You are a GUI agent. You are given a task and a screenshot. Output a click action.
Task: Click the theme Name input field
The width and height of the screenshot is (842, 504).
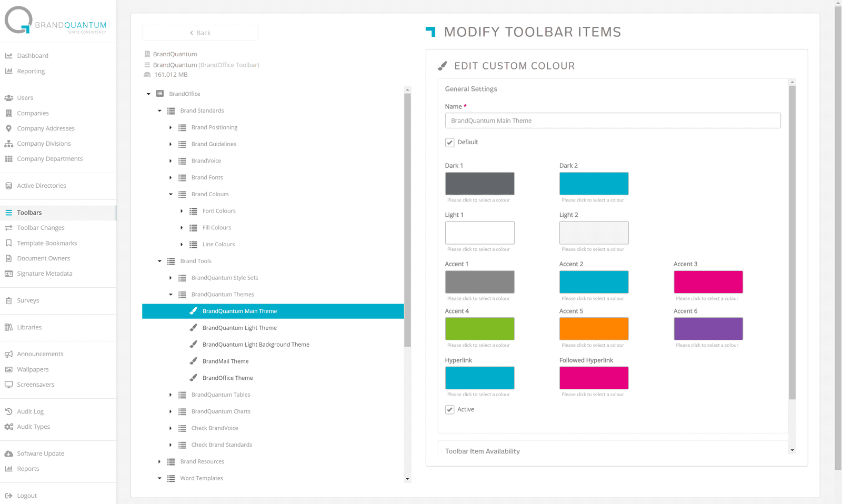(x=613, y=120)
